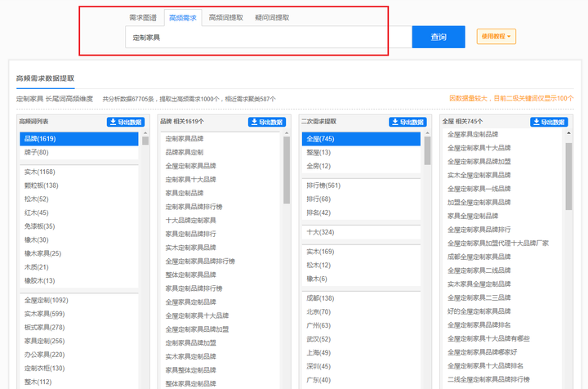
Task: Select 整屋(13) in 二次需求提取
Action: coord(361,152)
